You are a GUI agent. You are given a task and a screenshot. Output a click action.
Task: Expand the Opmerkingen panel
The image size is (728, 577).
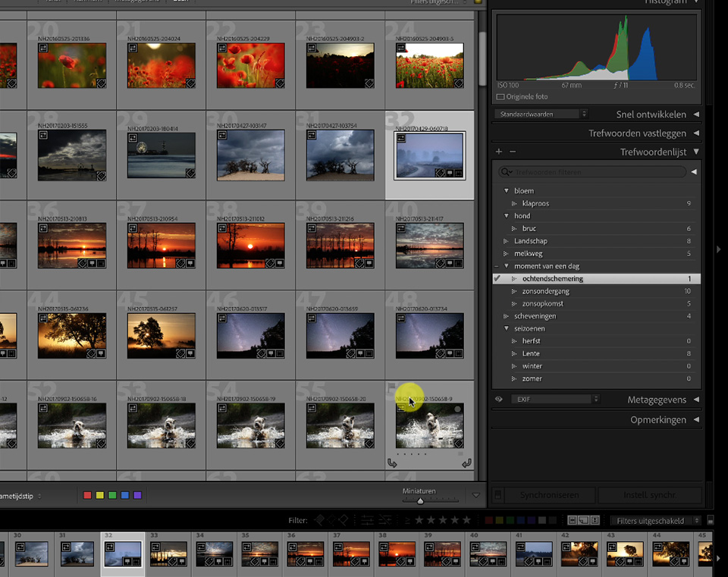[696, 419]
